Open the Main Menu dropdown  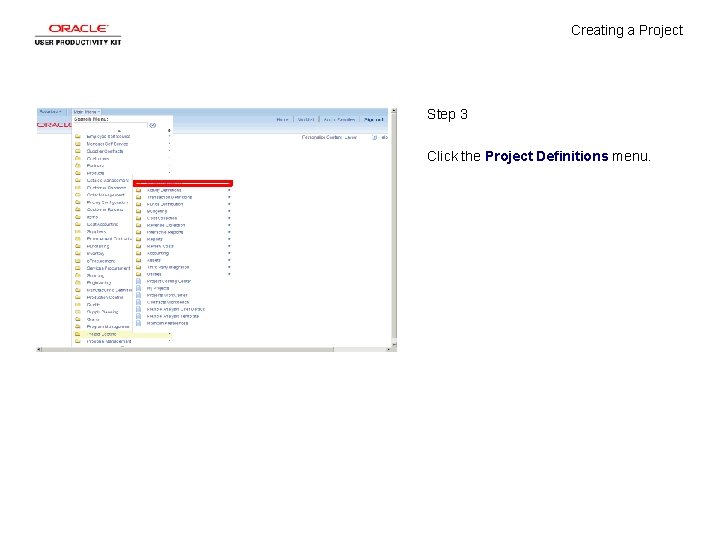point(86,112)
